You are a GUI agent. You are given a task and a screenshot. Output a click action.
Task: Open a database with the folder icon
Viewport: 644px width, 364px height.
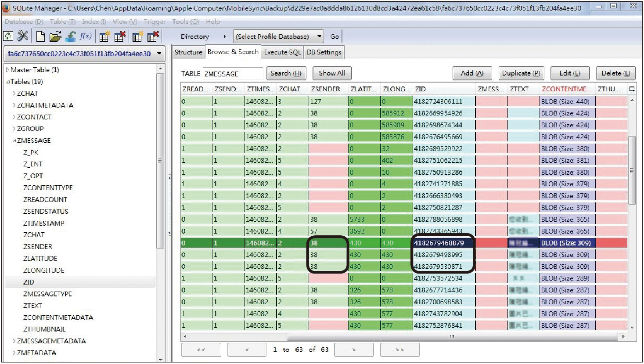tap(55, 36)
